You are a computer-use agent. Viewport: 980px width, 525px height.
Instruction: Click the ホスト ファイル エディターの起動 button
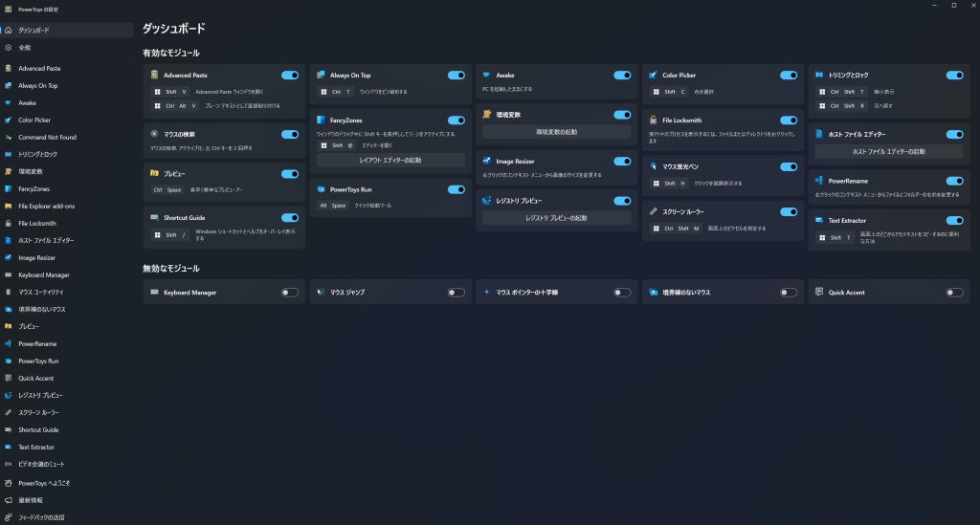click(889, 152)
